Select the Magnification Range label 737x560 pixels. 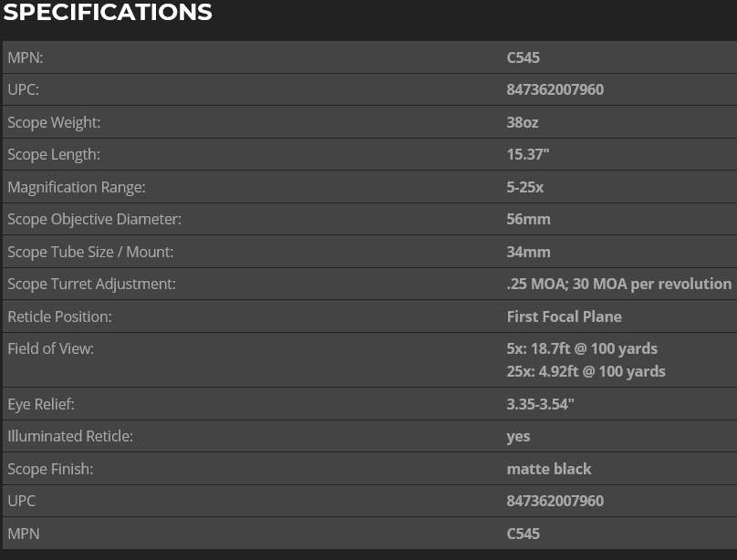coord(77,187)
